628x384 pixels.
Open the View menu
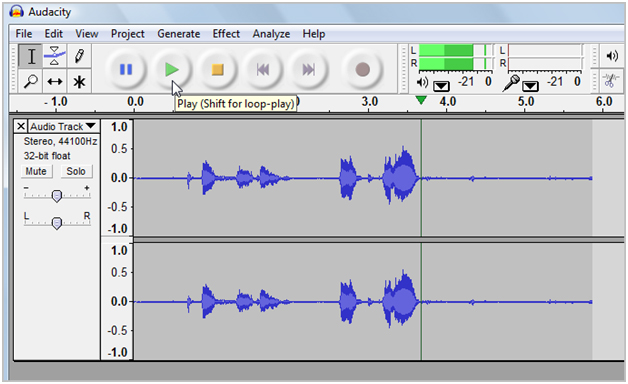point(87,34)
